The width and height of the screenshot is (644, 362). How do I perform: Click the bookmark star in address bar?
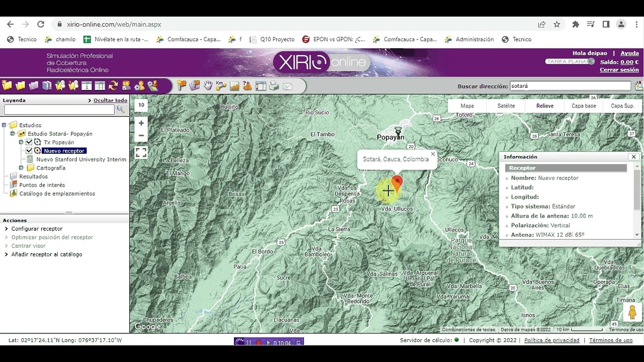(557, 24)
